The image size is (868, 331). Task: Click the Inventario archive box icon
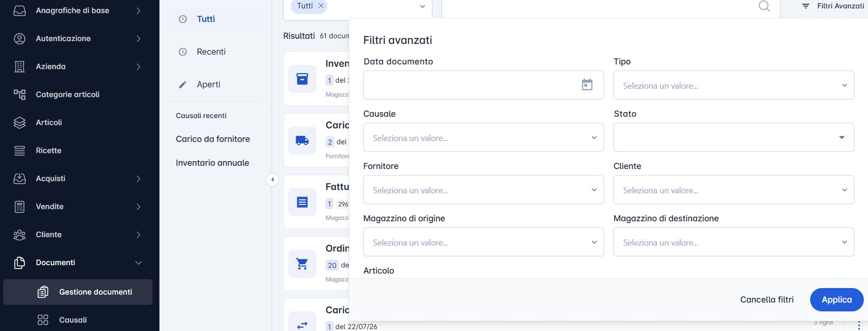[302, 79]
